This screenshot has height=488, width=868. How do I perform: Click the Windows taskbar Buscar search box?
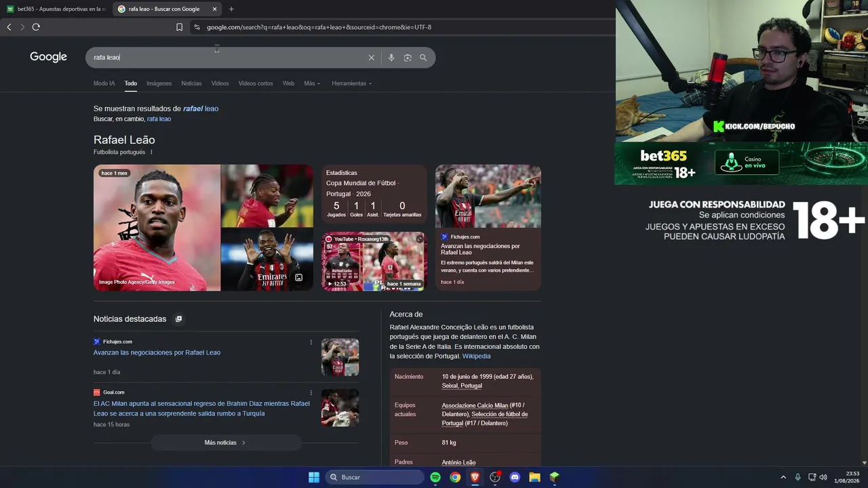(375, 477)
